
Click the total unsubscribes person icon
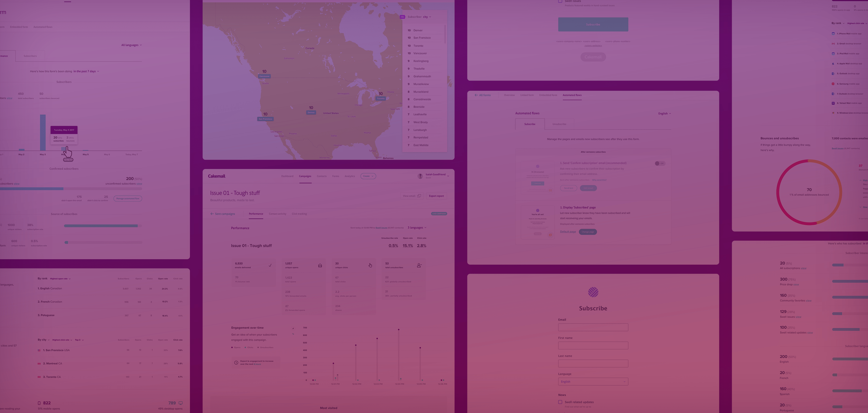[419, 265]
